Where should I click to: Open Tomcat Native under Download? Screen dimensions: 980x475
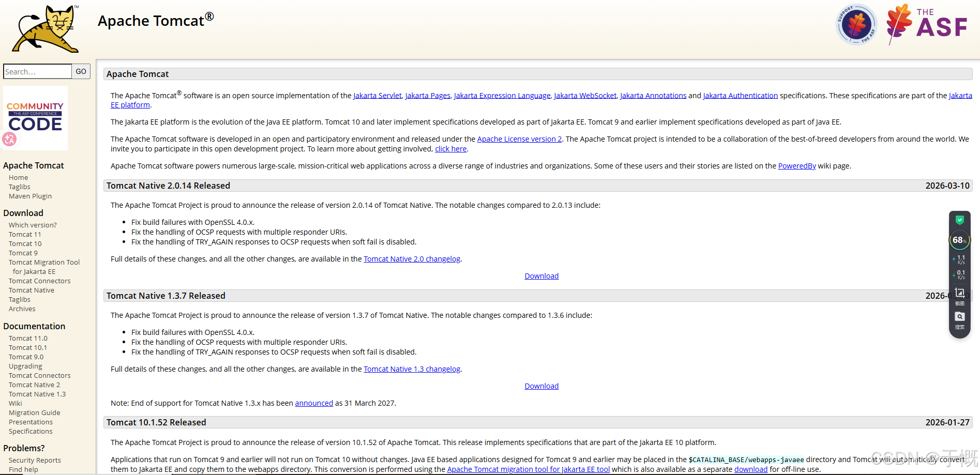pos(32,290)
